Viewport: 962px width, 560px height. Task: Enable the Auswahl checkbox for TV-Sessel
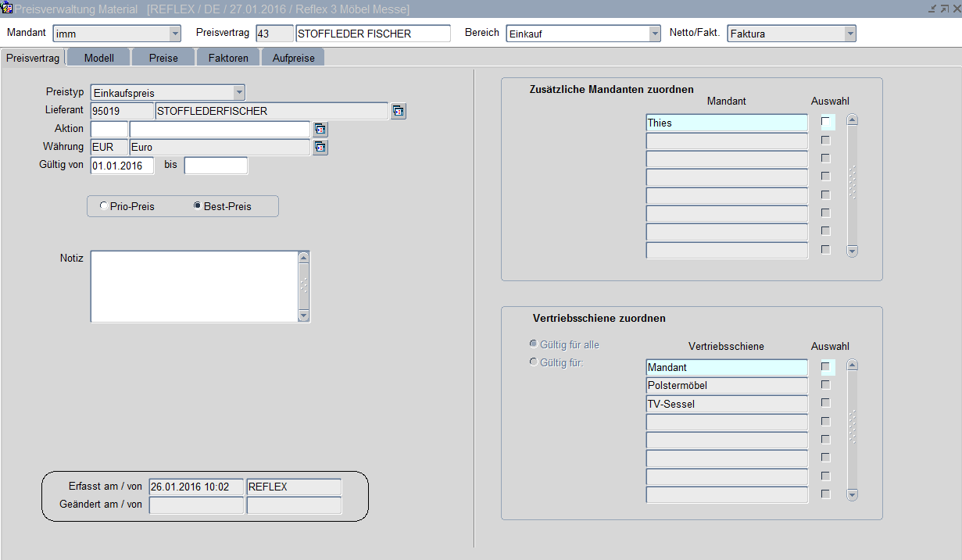click(826, 403)
